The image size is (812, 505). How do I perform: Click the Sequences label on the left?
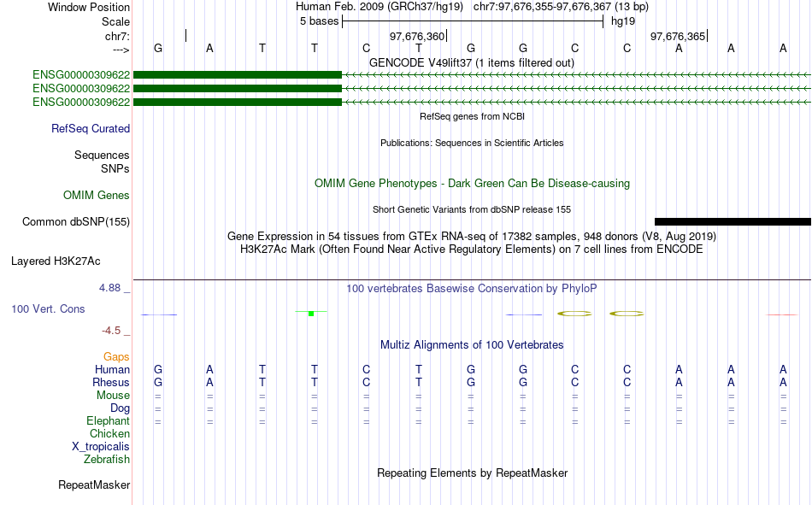click(102, 155)
